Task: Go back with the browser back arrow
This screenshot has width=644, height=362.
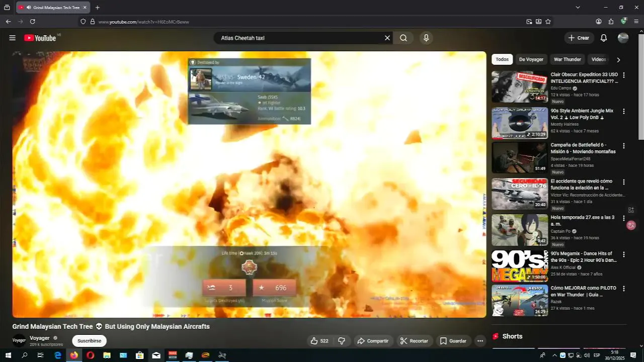Action: click(x=8, y=22)
